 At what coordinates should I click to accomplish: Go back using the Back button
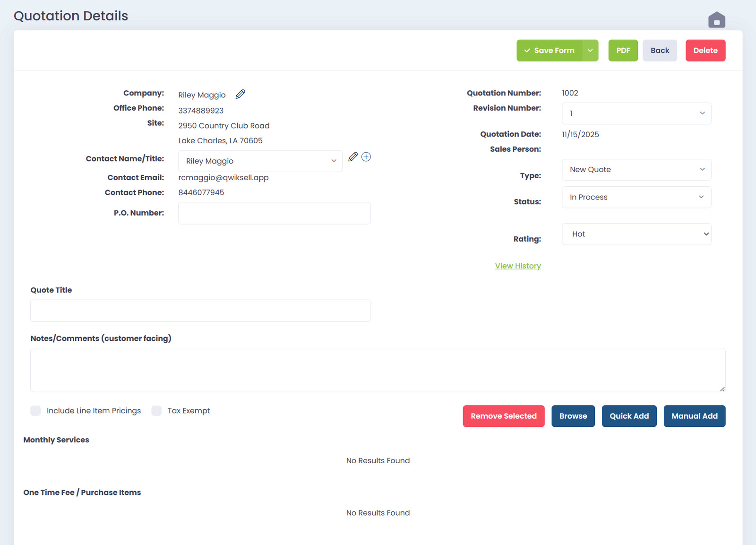pos(660,51)
